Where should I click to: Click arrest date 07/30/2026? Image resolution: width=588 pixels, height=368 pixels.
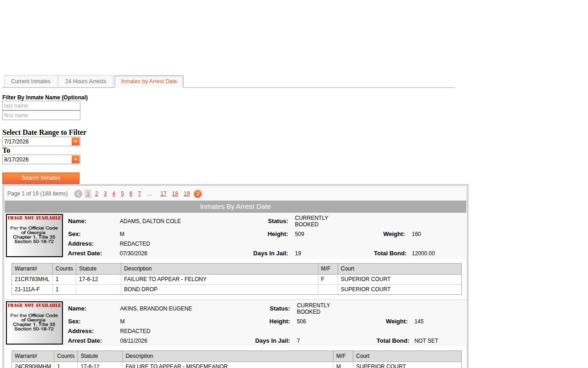click(x=134, y=253)
